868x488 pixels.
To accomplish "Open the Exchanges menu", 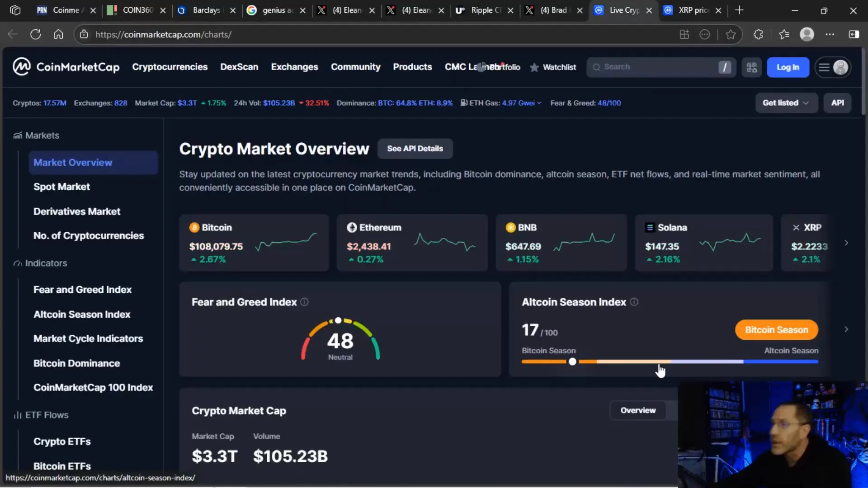I will (x=295, y=67).
